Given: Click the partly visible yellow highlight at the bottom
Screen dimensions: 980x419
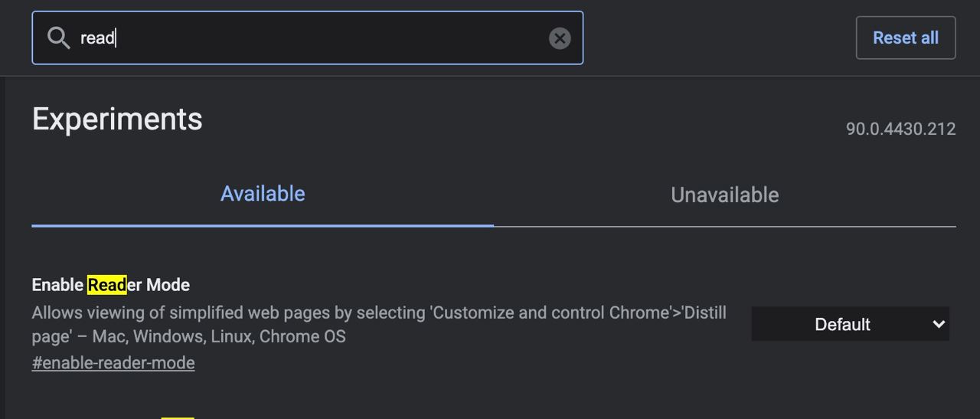Looking at the screenshot, I should (x=178, y=417).
